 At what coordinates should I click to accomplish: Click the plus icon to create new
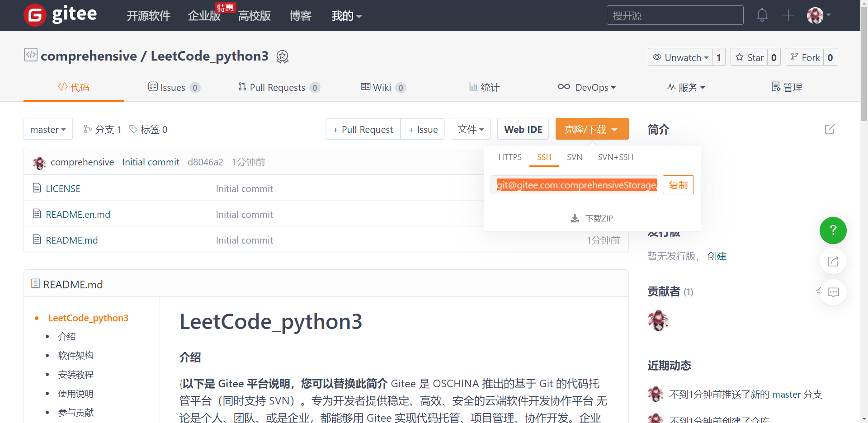click(788, 15)
